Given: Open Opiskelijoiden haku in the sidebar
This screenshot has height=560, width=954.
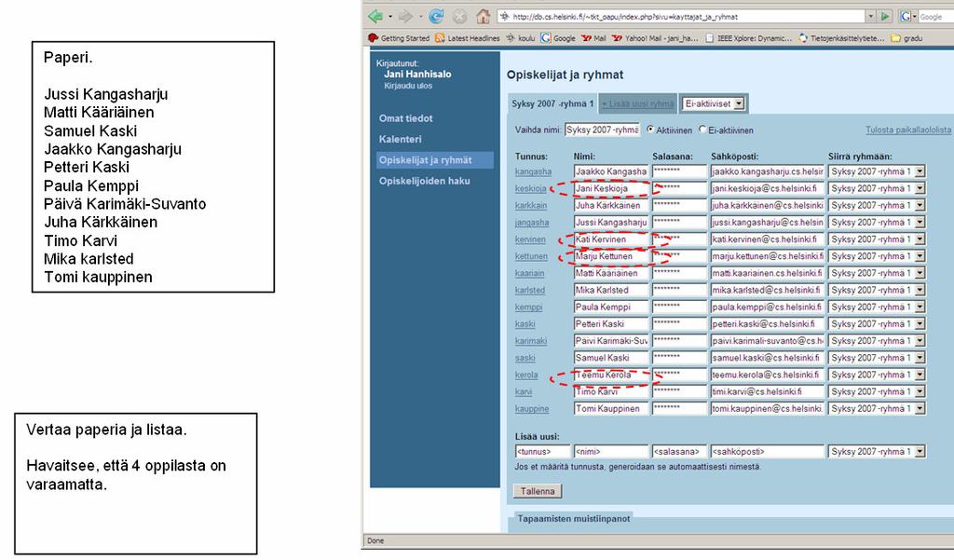Looking at the screenshot, I should 425,181.
